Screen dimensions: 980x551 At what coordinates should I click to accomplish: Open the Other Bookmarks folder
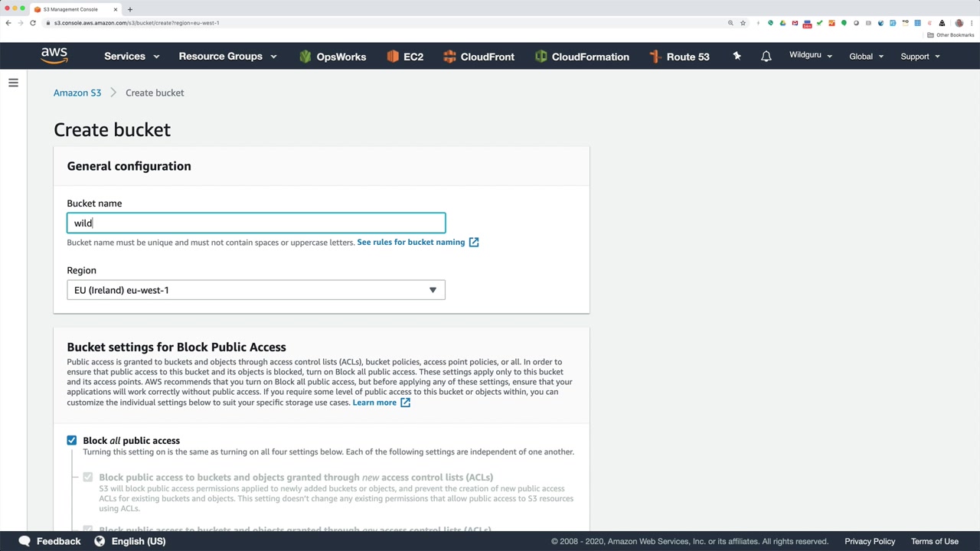[x=951, y=35]
